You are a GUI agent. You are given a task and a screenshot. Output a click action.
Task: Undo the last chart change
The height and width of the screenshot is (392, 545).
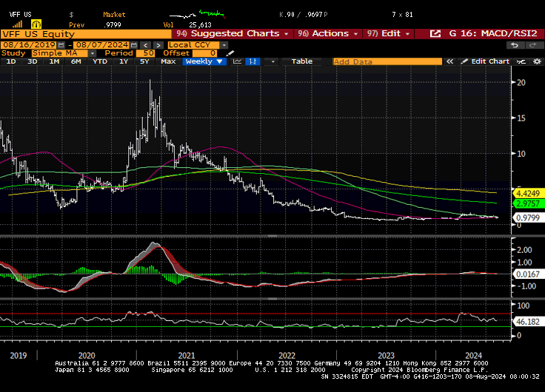515,45
